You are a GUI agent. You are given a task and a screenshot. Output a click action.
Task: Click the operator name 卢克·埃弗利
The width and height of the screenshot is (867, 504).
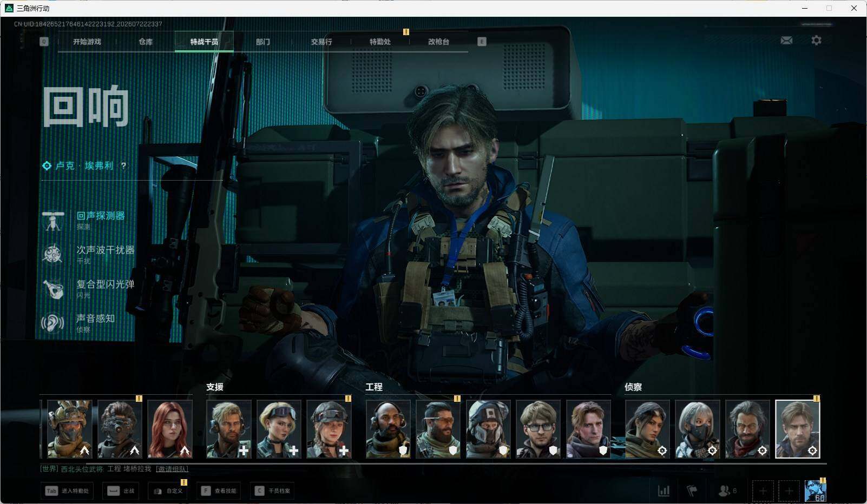click(84, 165)
